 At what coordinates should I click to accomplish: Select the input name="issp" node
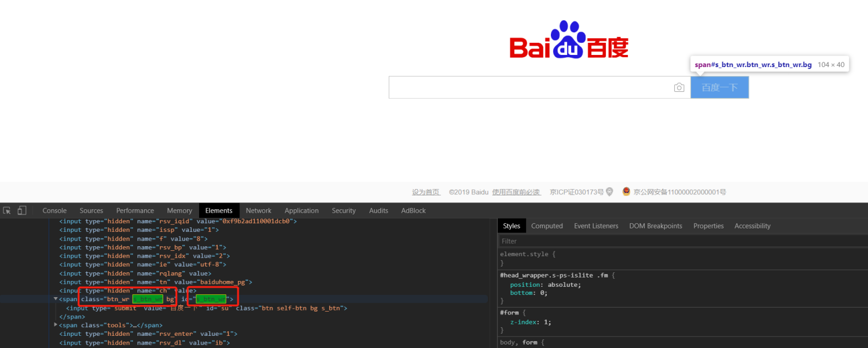tap(139, 229)
